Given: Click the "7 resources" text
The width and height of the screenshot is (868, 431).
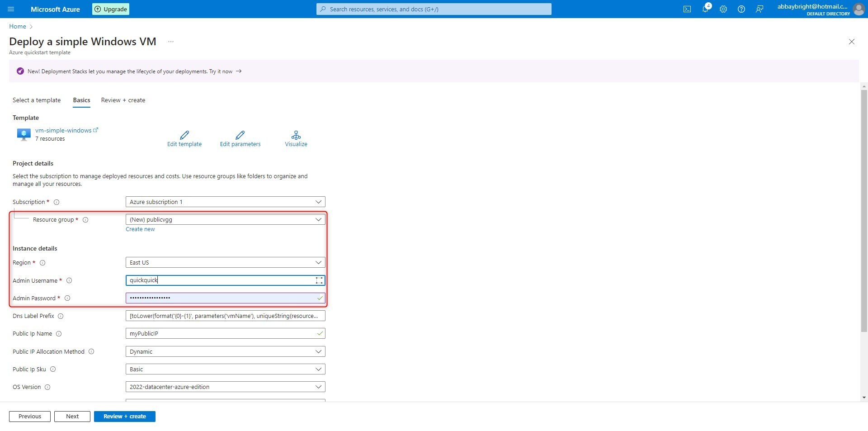Looking at the screenshot, I should [x=50, y=139].
